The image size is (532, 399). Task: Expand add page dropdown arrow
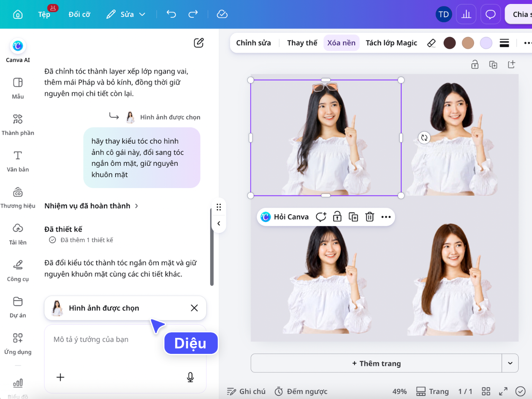tap(510, 363)
